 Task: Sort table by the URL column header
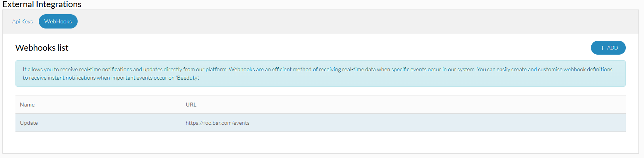point(191,105)
